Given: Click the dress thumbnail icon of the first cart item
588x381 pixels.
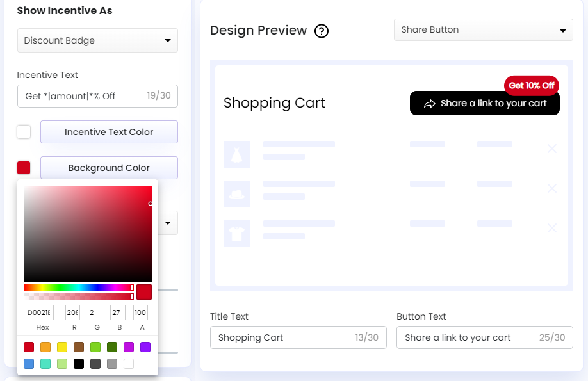Looking at the screenshot, I should point(237,154).
